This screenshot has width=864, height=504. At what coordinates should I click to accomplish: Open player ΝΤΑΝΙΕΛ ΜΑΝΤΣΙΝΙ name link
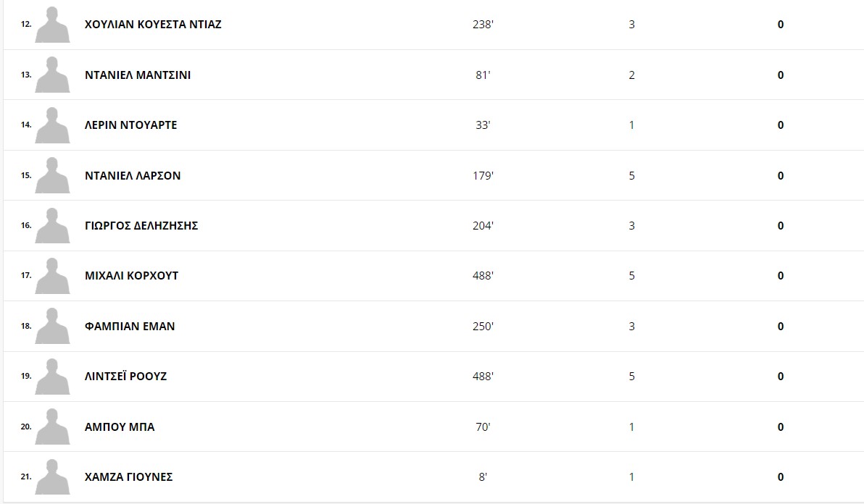pyautogui.click(x=138, y=75)
